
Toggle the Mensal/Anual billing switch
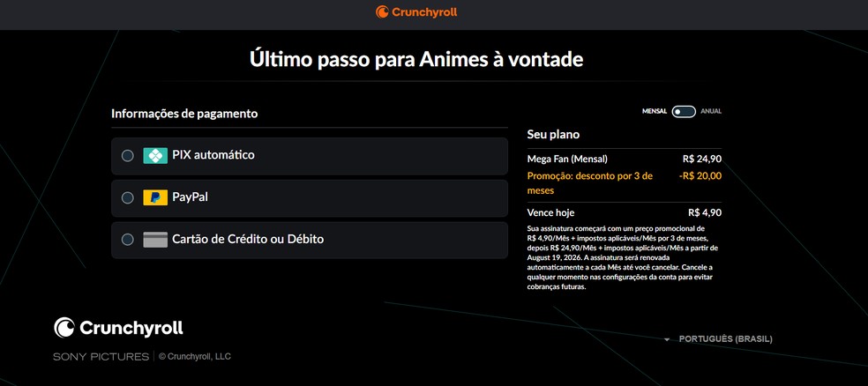[684, 111]
